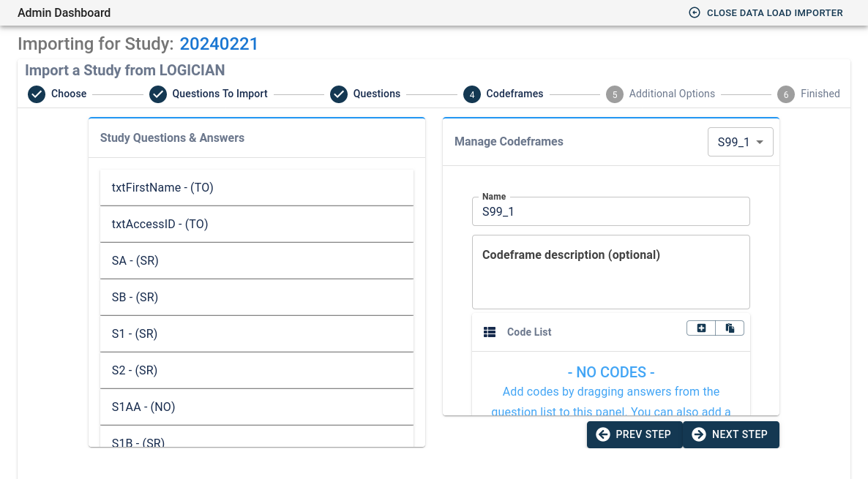Click step 5 Additional Options circle
Screen dimensions: 868x479
(614, 94)
